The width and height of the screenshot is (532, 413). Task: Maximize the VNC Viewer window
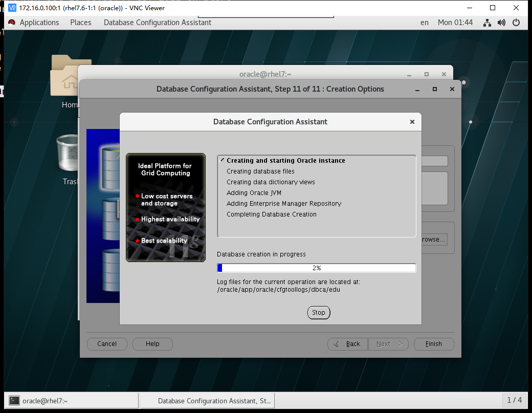pyautogui.click(x=493, y=8)
